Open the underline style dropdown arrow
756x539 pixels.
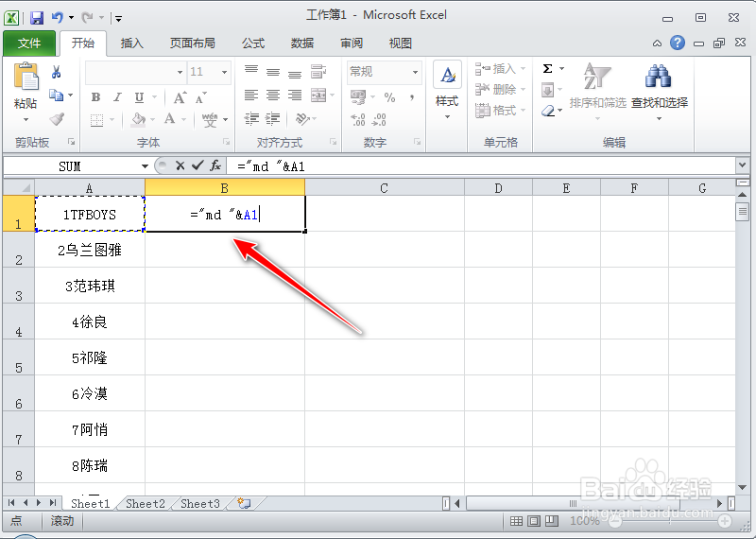pyautogui.click(x=154, y=97)
